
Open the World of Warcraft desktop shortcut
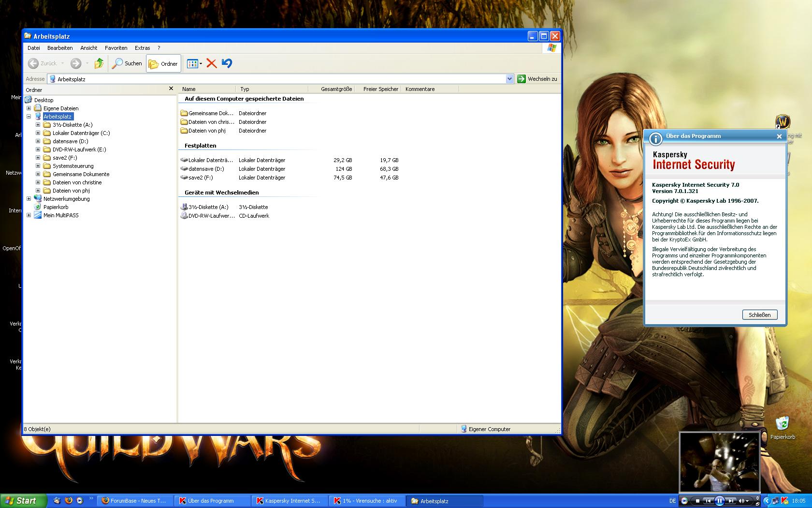click(783, 122)
